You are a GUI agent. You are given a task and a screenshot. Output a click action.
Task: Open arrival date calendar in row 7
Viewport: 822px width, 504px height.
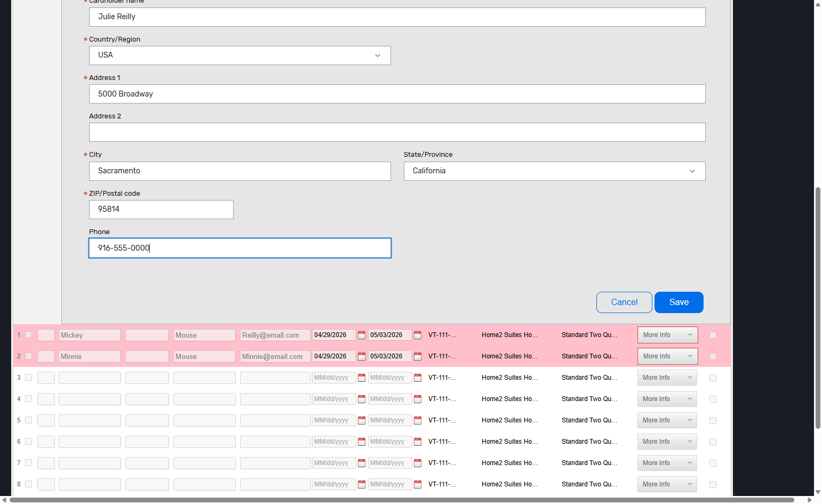[362, 463]
